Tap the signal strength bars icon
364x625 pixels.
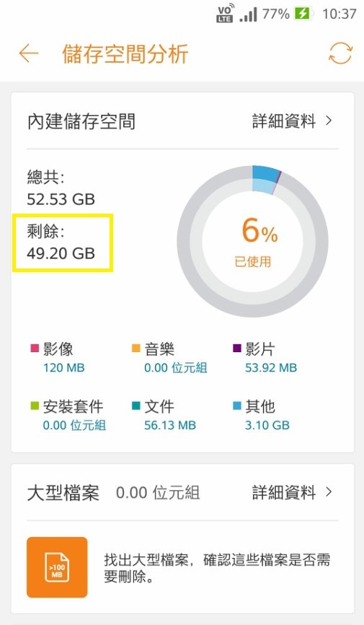pyautogui.click(x=249, y=14)
